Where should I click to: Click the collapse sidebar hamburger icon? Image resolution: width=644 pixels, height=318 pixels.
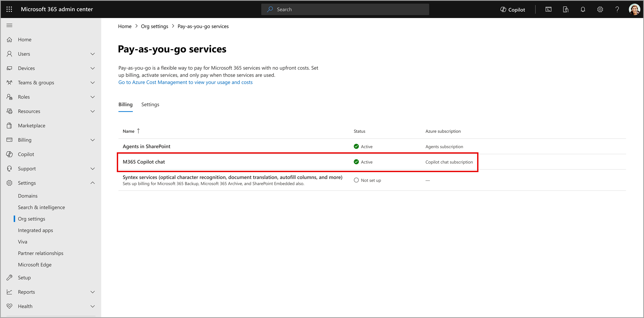point(9,25)
